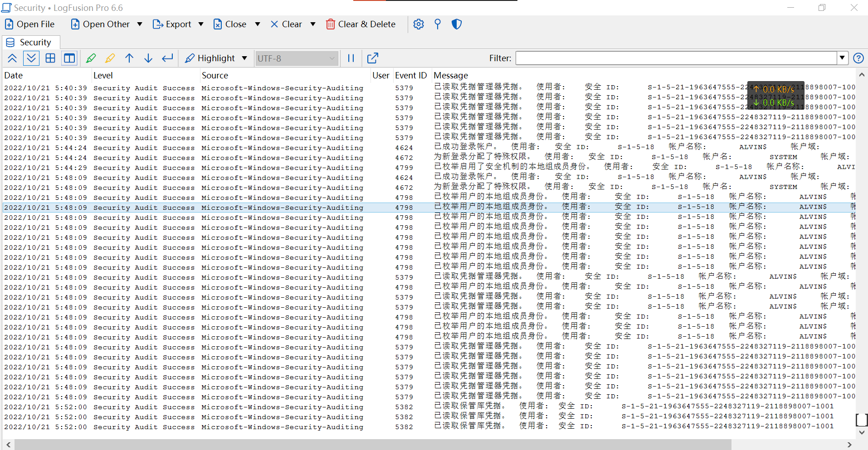Click the Open File button
The width and height of the screenshot is (868, 450).
(29, 24)
